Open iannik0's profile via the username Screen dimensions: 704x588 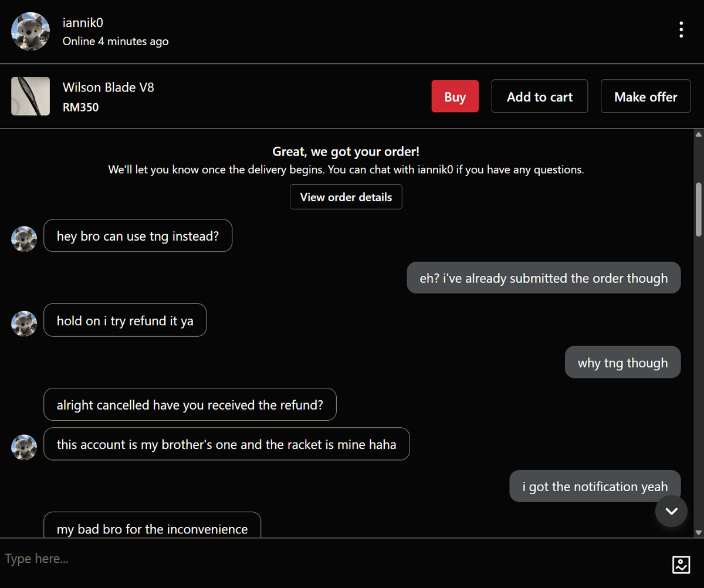click(82, 23)
